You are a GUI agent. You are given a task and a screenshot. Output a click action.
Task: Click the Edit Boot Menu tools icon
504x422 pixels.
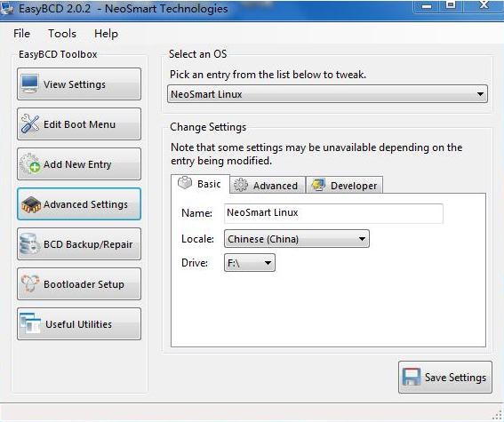click(30, 123)
